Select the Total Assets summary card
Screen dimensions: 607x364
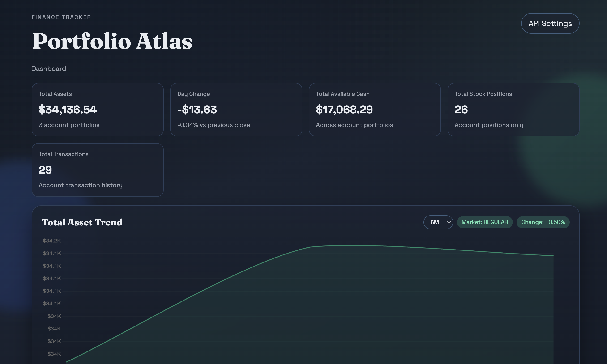click(97, 109)
